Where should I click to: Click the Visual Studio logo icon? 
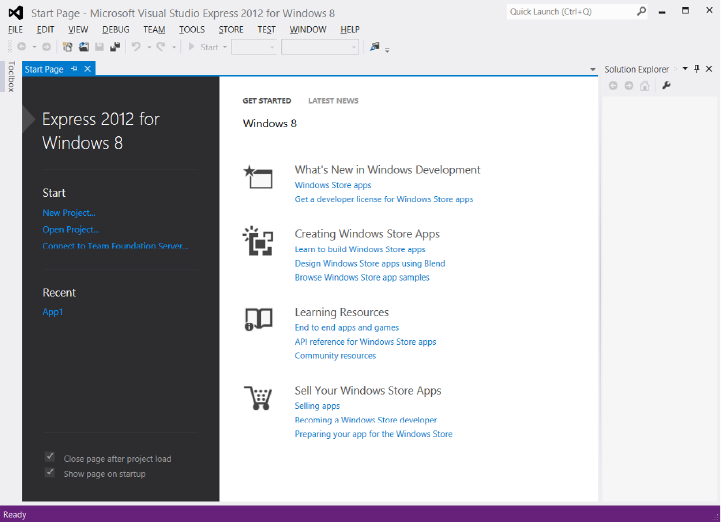16,12
